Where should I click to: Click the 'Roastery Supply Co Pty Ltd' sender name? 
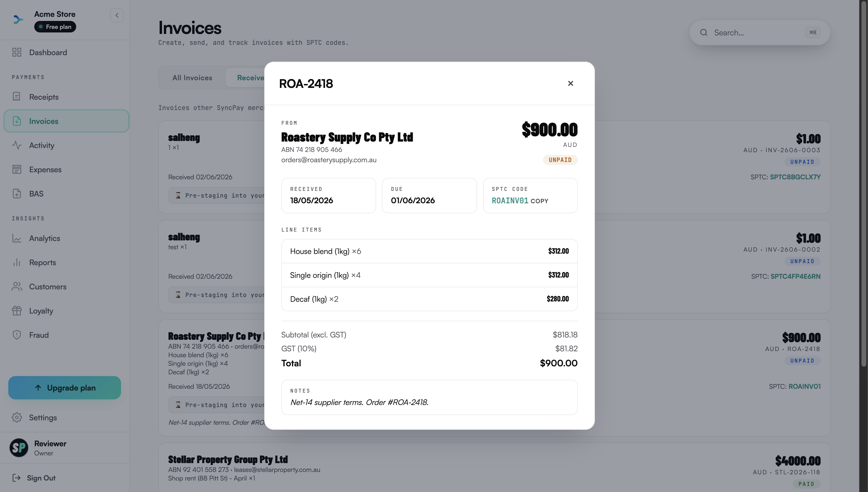tap(347, 137)
